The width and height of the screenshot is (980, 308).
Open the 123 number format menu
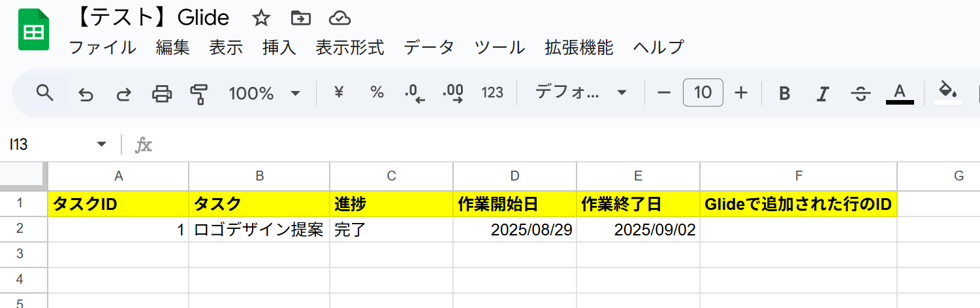pyautogui.click(x=492, y=93)
